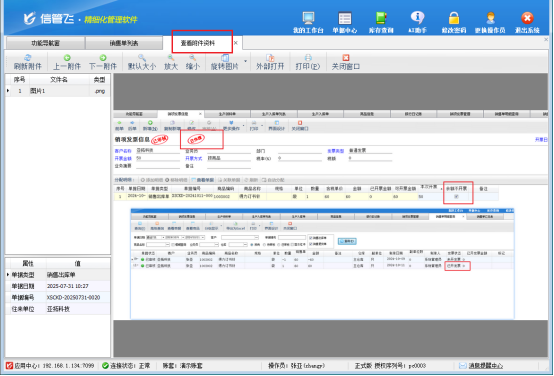Switch to the 功能导航窗 tab
The image size is (554, 376).
coord(45,43)
